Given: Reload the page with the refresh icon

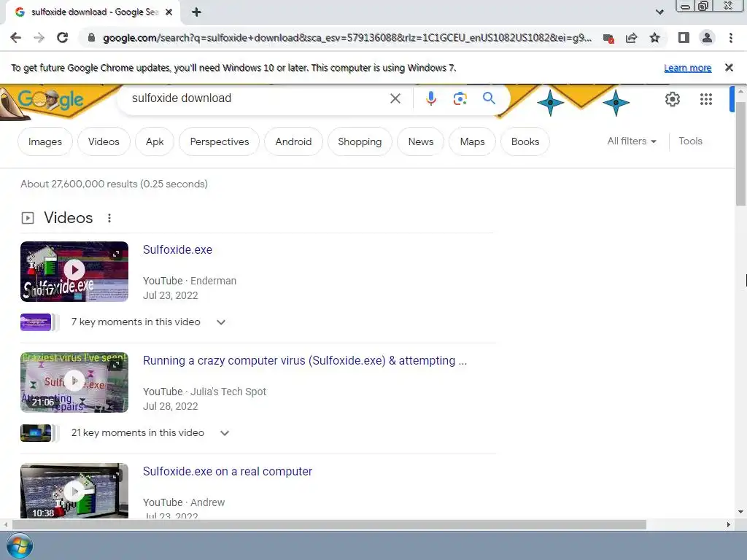Looking at the screenshot, I should point(63,38).
